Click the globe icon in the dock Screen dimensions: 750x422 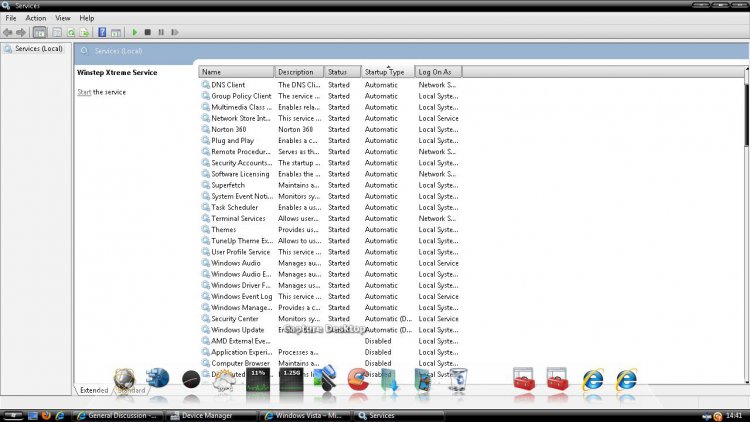pos(124,380)
